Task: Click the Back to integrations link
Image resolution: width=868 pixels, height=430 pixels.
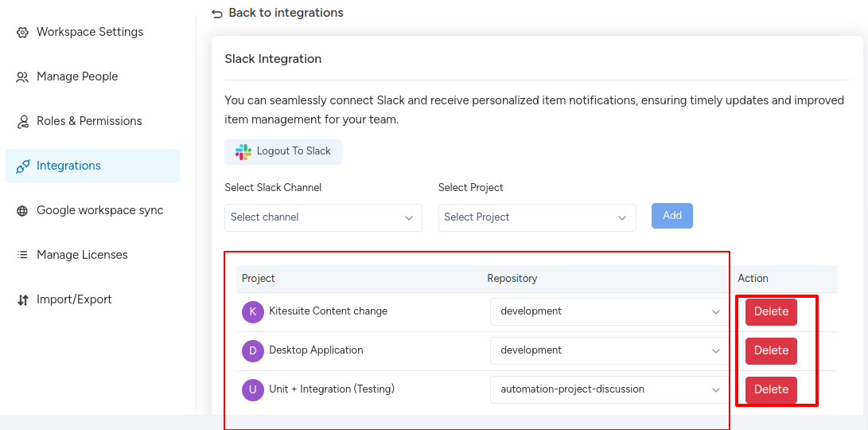Action: [x=278, y=13]
